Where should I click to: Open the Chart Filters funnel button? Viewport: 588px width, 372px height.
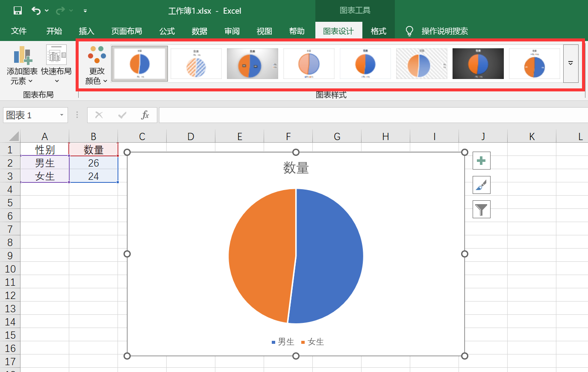481,210
